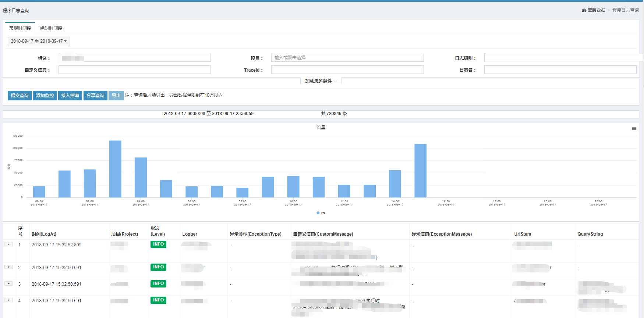Expand row 4 details arrow
The width and height of the screenshot is (644, 318).
tap(9, 300)
